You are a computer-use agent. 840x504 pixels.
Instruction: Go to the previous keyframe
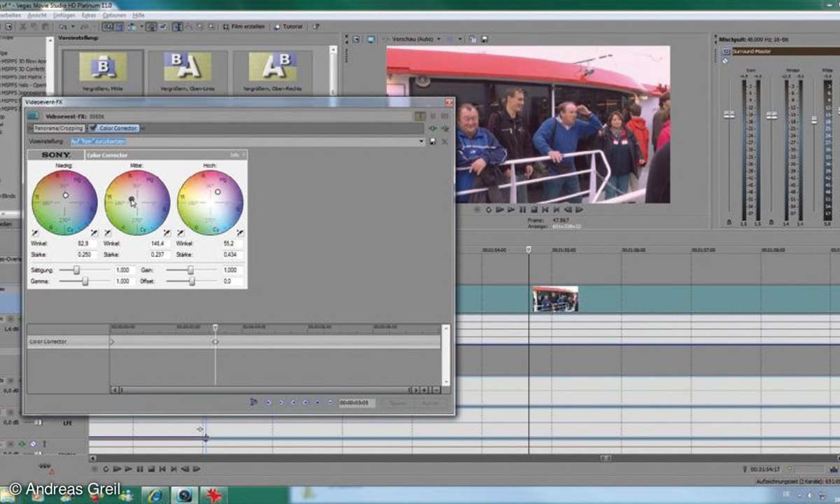pyautogui.click(x=281, y=402)
